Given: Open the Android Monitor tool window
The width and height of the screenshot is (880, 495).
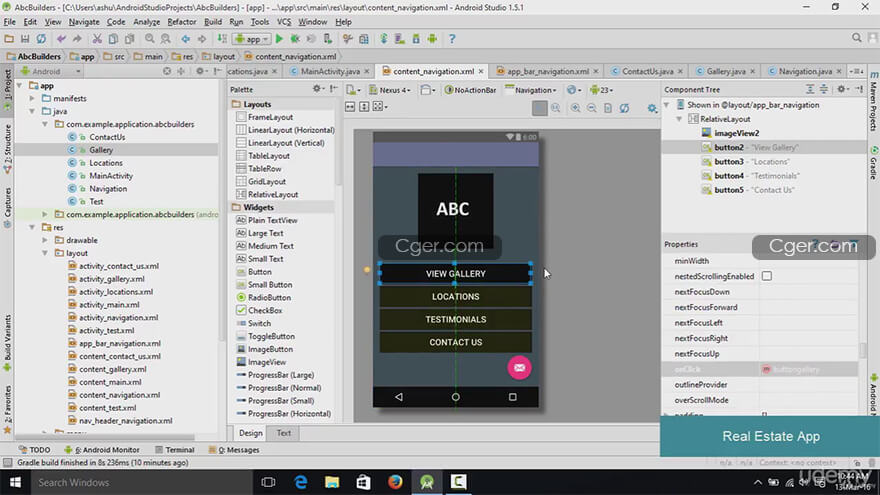Looking at the screenshot, I should (102, 450).
